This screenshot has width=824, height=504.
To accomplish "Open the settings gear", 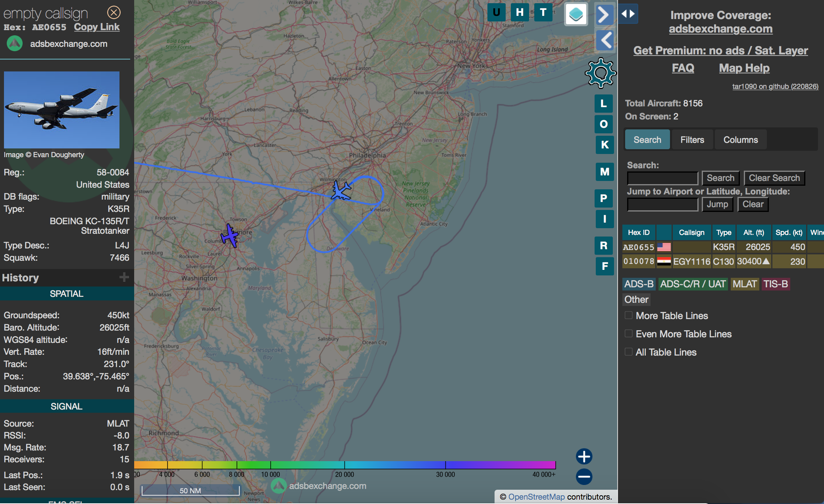I will 601,73.
